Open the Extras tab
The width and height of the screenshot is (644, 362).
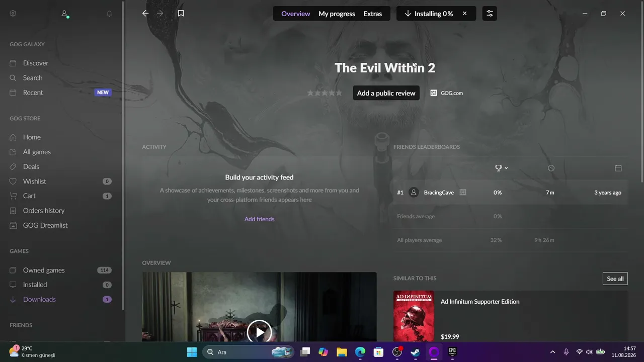[373, 14]
